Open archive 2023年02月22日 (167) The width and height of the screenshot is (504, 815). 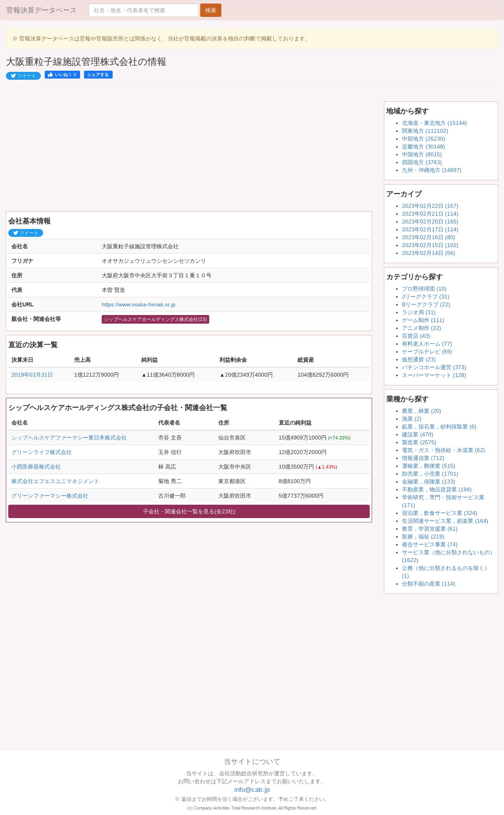tap(430, 206)
